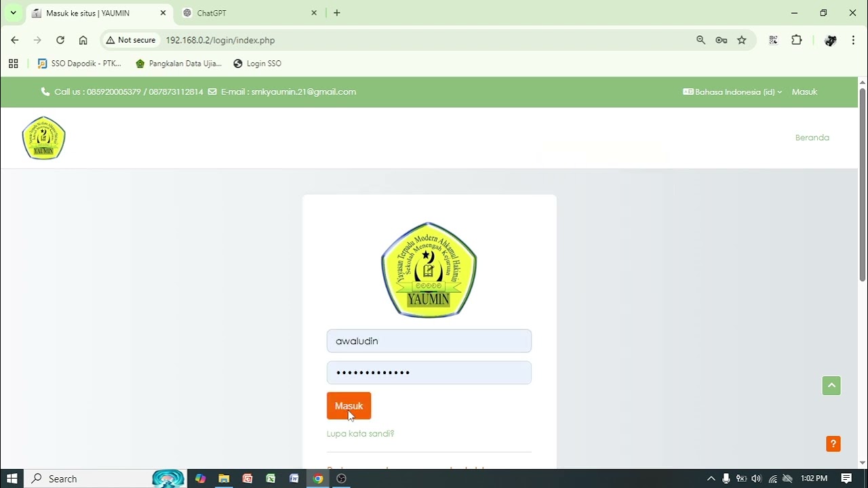Reload the page with the refresh icon
This screenshot has height=488, width=868.
[x=60, y=40]
